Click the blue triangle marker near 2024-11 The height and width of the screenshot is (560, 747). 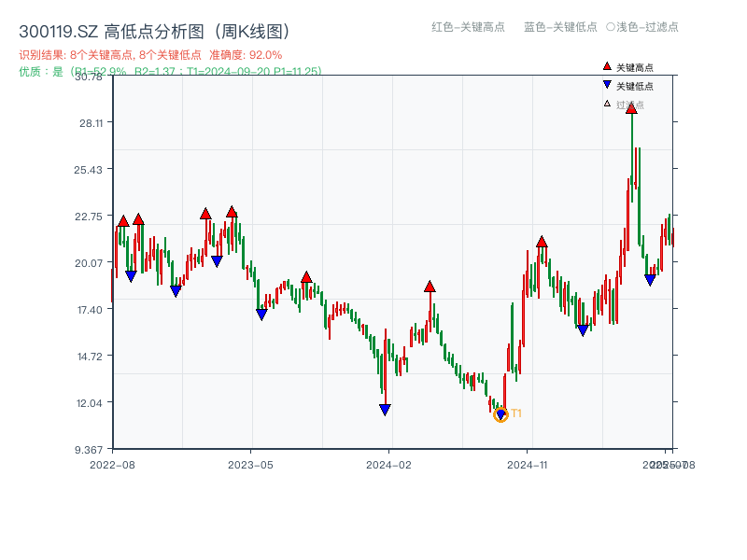[582, 329]
